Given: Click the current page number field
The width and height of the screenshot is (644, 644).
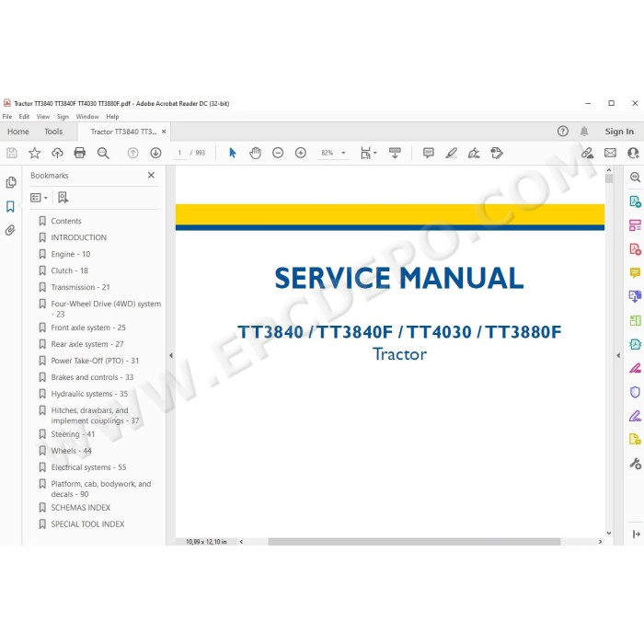Looking at the screenshot, I should pos(179,154).
